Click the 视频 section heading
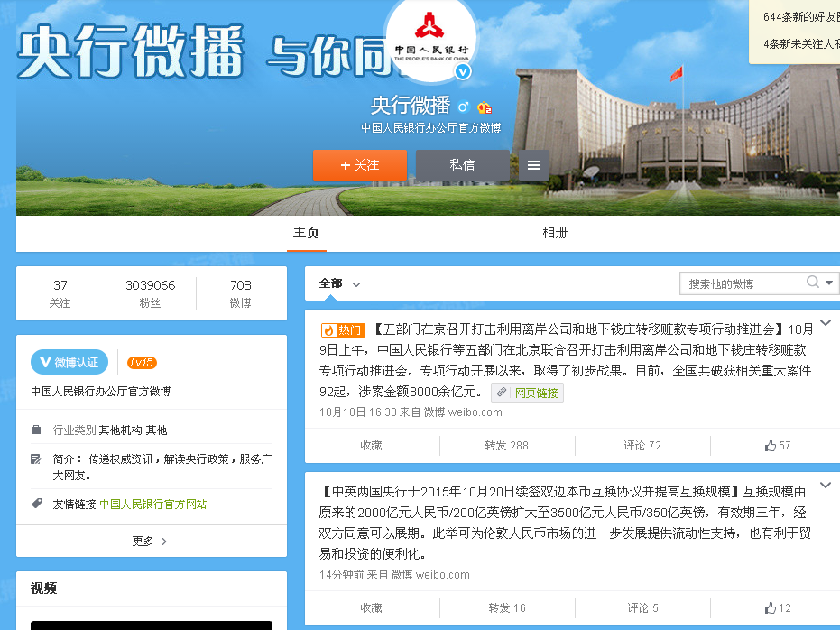The height and width of the screenshot is (630, 840). 43,588
